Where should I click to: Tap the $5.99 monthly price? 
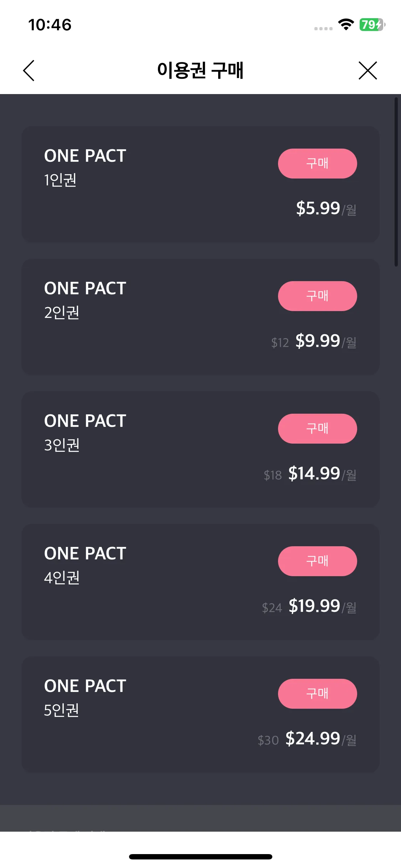(326, 208)
